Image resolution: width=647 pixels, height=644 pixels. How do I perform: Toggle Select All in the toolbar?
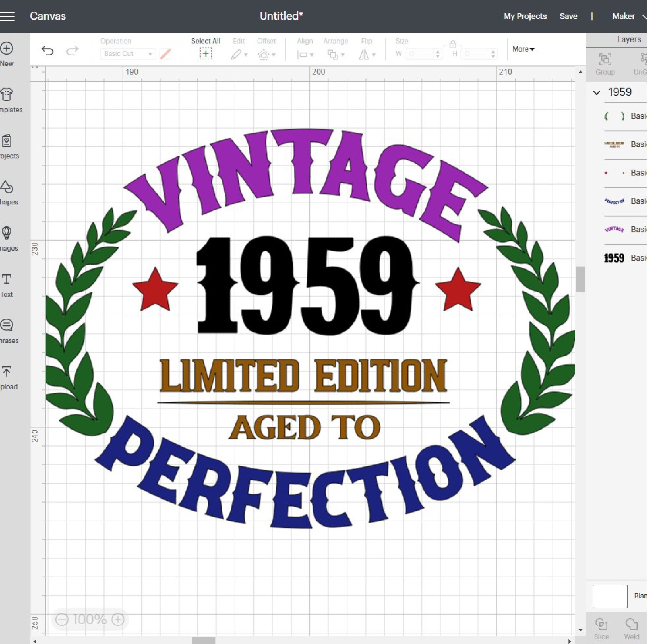206,53
